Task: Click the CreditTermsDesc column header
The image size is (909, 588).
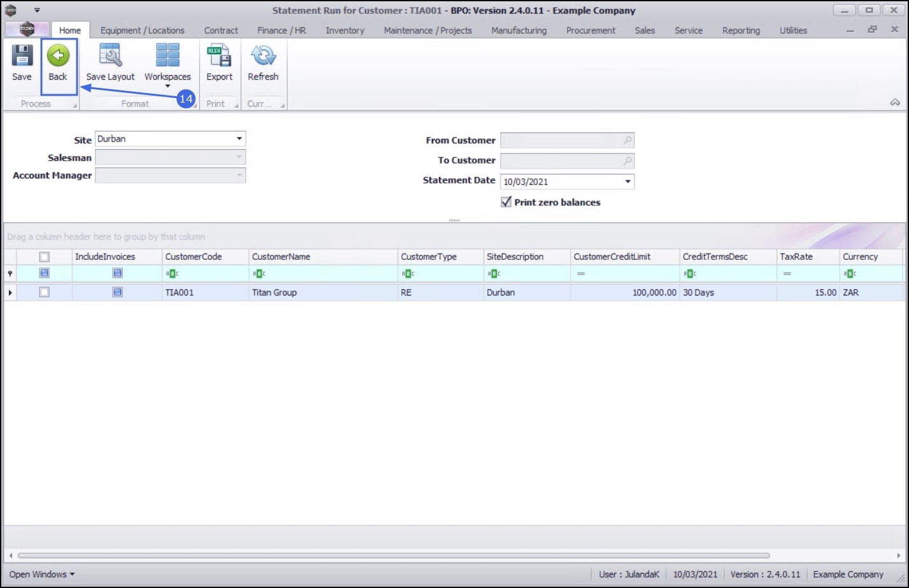Action: click(x=728, y=257)
